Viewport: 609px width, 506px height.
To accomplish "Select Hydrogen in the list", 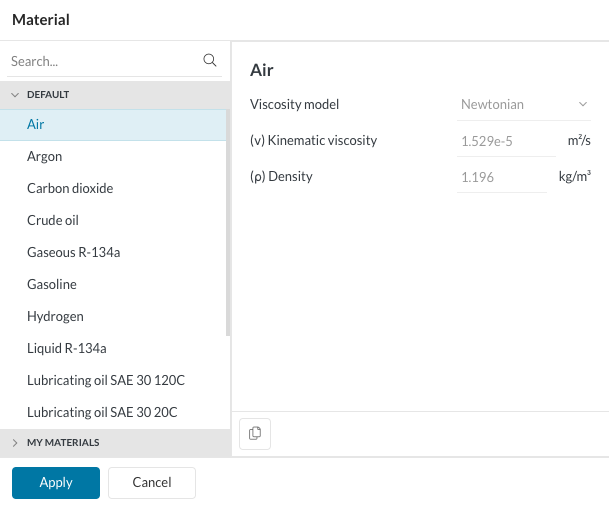I will [x=55, y=316].
